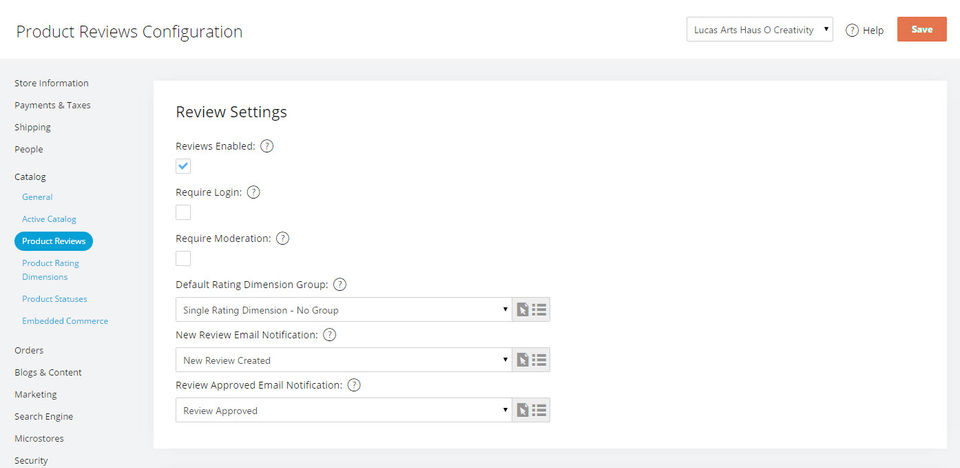This screenshot has height=468, width=960.
Task: Click the Help question mark icon in header
Action: [x=852, y=30]
